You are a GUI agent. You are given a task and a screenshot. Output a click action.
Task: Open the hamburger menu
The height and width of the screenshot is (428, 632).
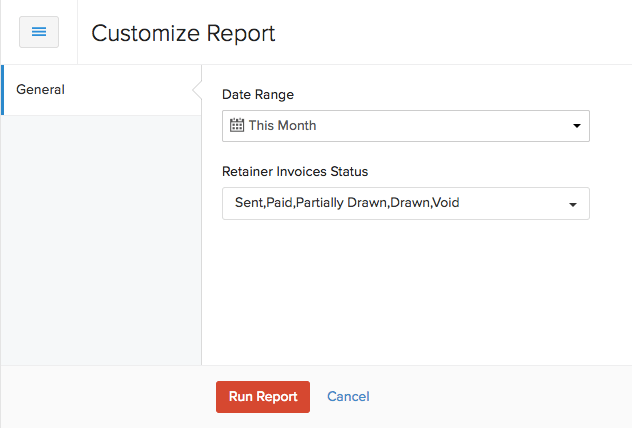39,32
